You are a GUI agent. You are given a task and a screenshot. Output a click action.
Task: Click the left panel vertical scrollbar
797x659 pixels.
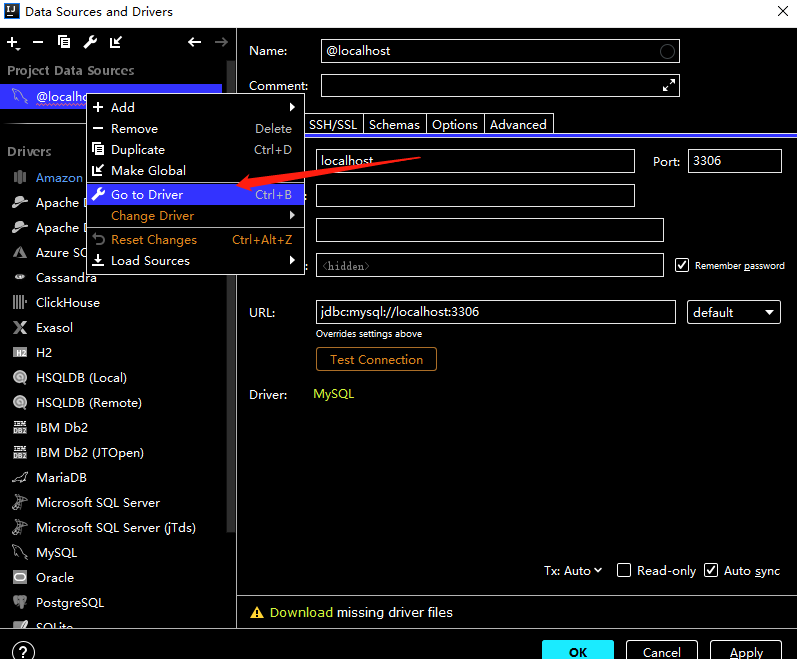[230, 295]
